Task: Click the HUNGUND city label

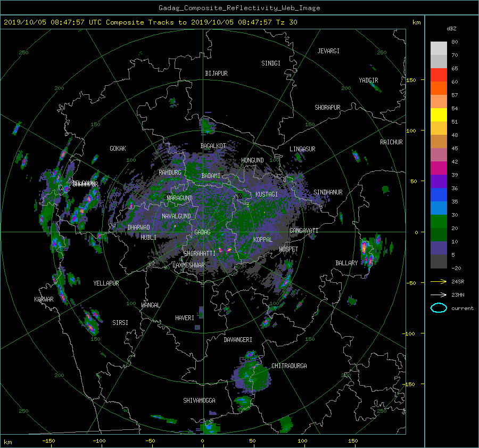Action: (x=252, y=160)
